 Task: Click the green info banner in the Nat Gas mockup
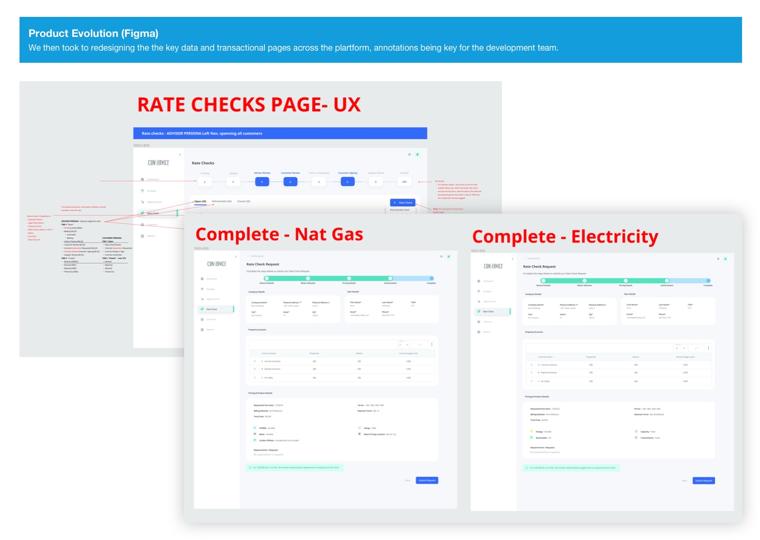(x=295, y=467)
